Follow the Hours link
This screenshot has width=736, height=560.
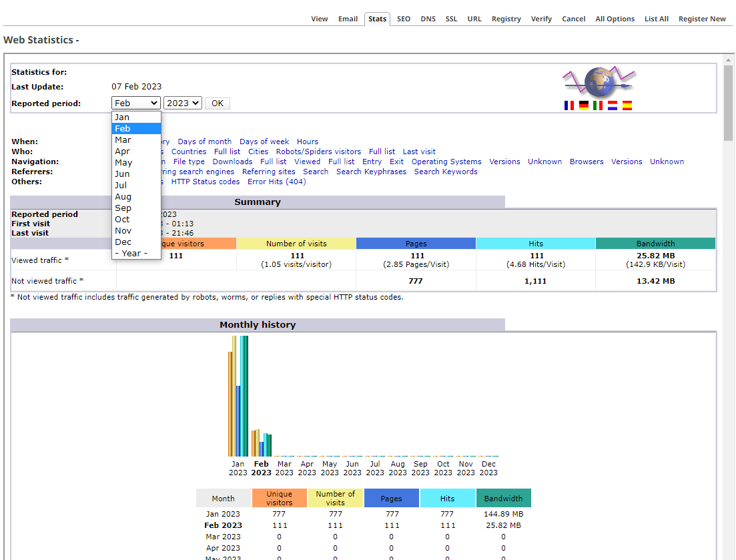pos(308,142)
